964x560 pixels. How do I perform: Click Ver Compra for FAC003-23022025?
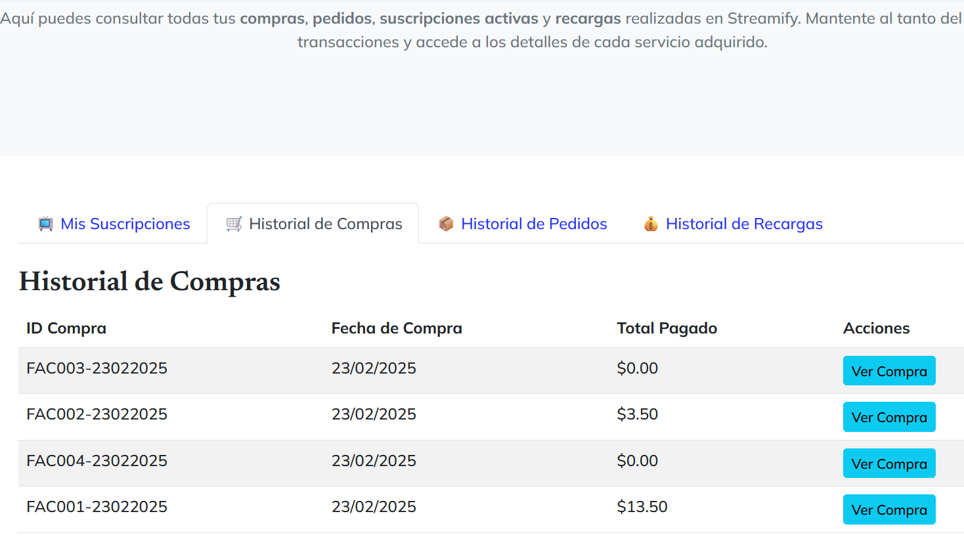pyautogui.click(x=889, y=371)
